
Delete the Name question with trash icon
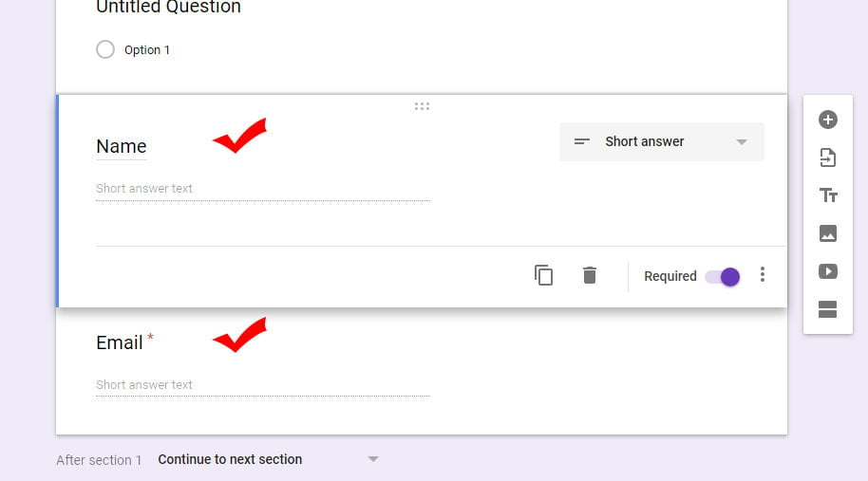(x=590, y=275)
